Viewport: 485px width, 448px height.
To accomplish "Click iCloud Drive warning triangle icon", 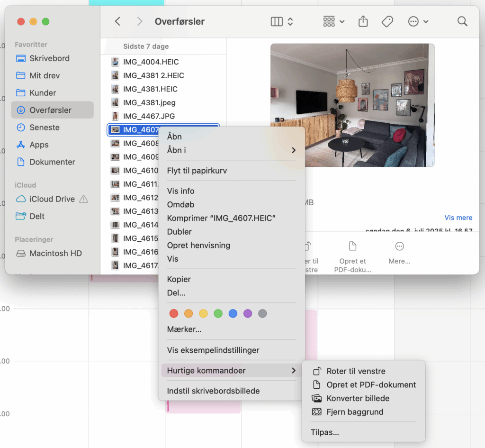I will pos(84,199).
